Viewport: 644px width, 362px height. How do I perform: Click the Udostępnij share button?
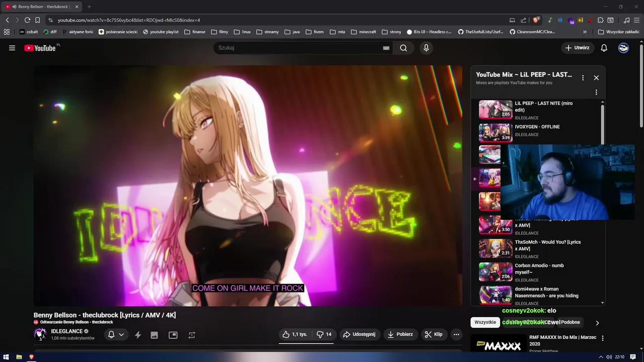point(359,334)
